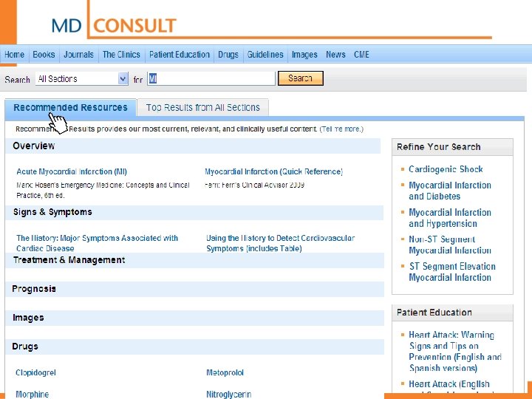Click the orange Search button
The width and height of the screenshot is (532, 399).
tap(301, 78)
